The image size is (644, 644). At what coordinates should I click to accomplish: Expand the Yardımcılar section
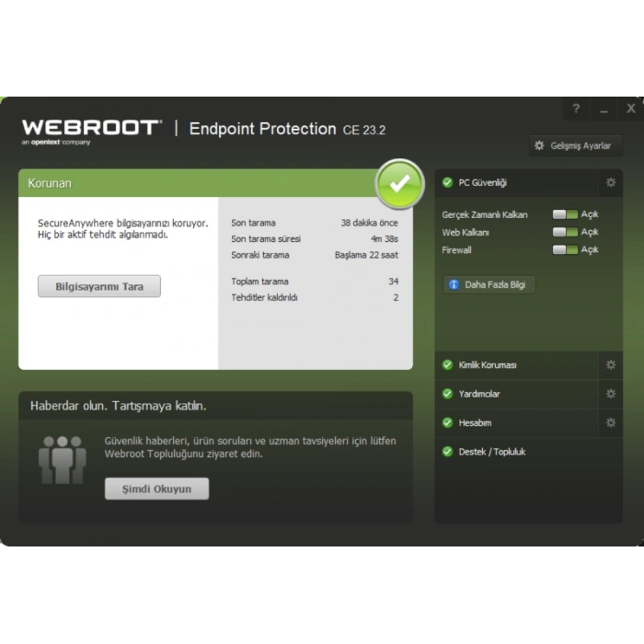pos(516,394)
